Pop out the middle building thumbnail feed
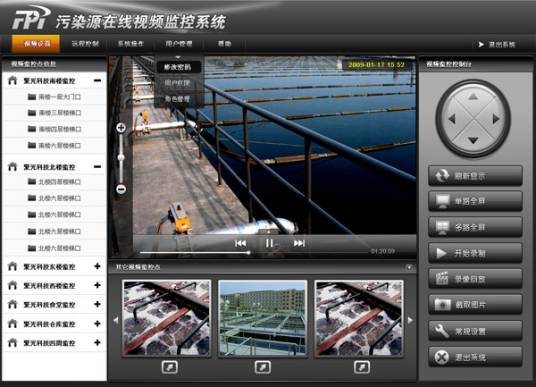Image resolution: width=536 pixels, height=387 pixels. pyautogui.click(x=263, y=367)
